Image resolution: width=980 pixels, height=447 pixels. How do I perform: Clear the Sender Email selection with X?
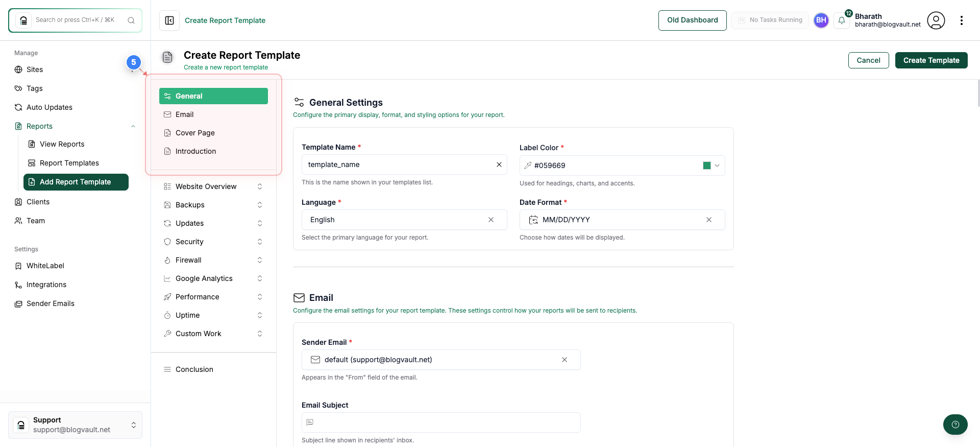coord(565,360)
